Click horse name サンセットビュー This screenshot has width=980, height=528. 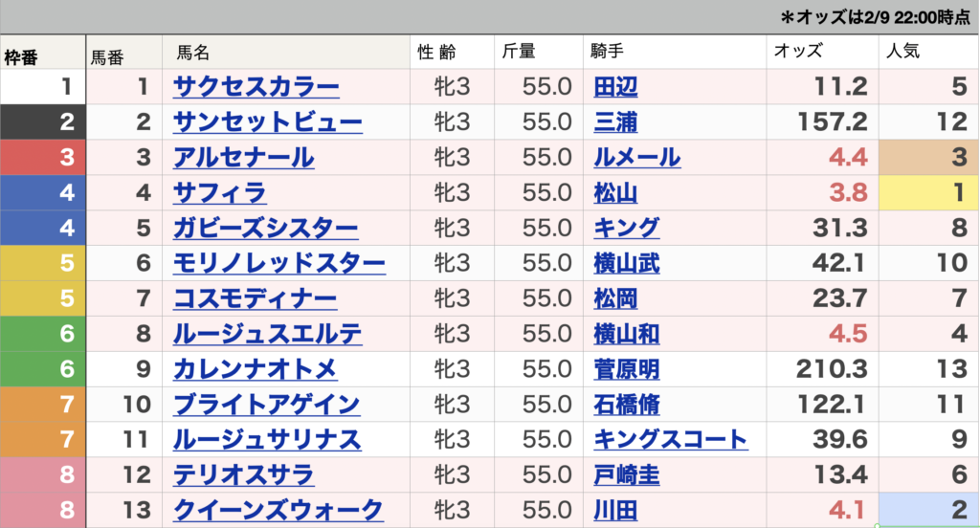(x=267, y=122)
